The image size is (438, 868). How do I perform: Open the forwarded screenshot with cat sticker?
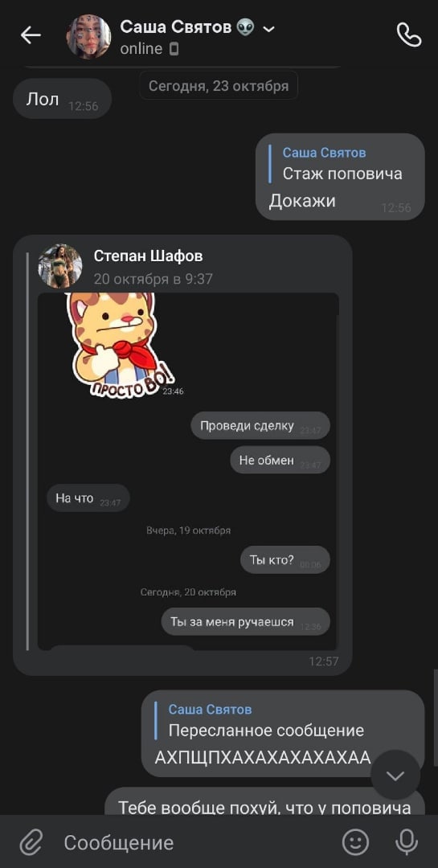coord(188,471)
